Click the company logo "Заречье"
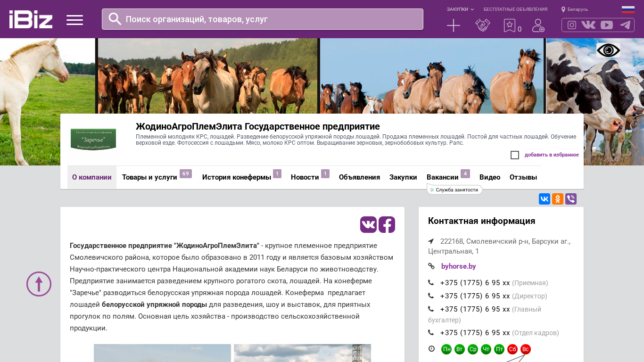This screenshot has height=362, width=644. pyautogui.click(x=93, y=140)
